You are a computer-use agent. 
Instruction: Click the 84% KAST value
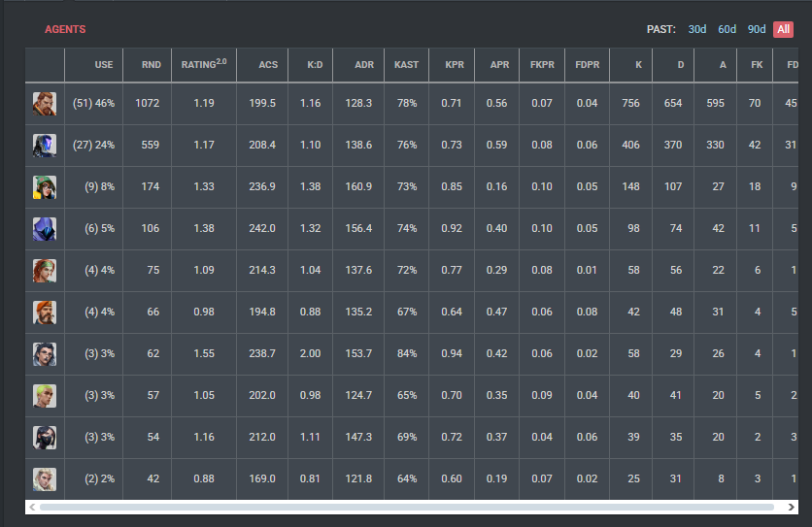pos(407,353)
